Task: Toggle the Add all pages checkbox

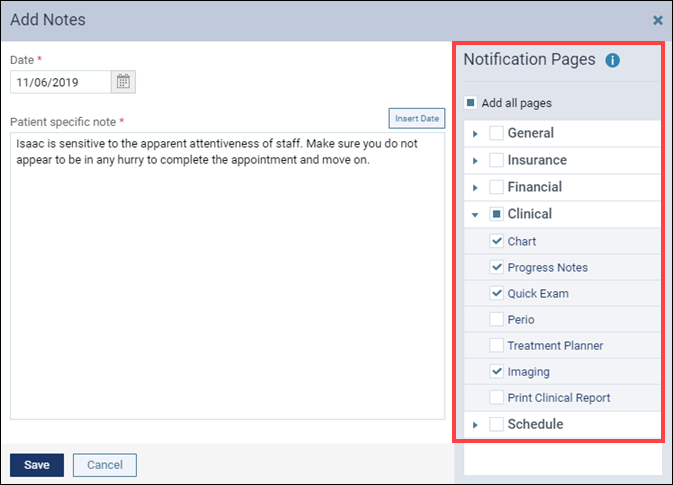Action: tap(470, 103)
